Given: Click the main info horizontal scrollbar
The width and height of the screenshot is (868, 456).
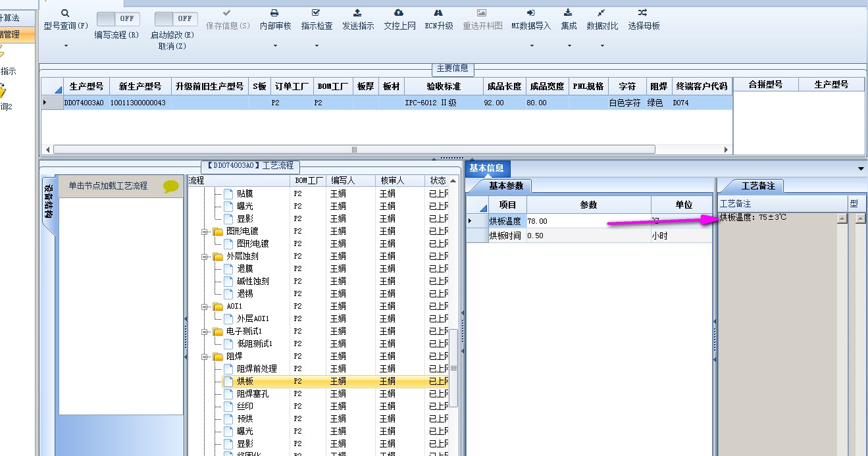Looking at the screenshot, I should (x=354, y=149).
